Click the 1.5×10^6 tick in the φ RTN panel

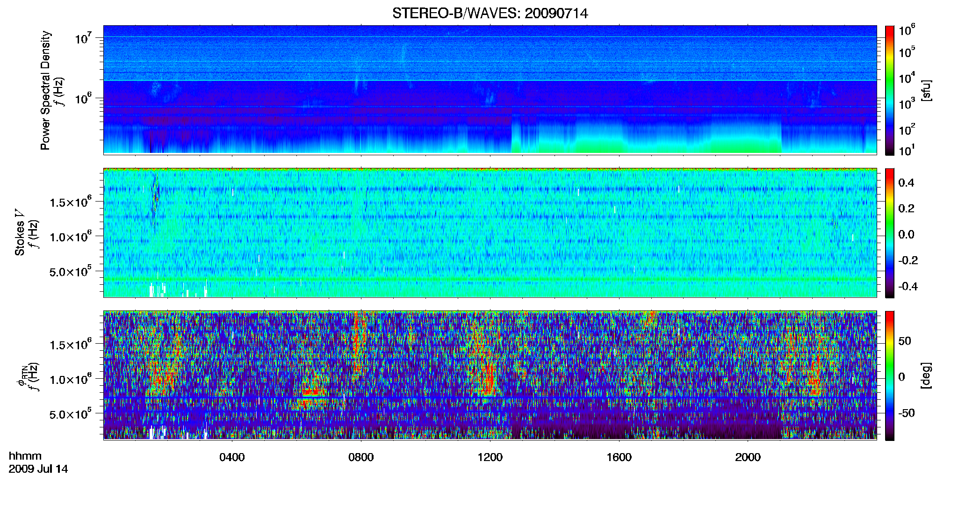pos(71,345)
